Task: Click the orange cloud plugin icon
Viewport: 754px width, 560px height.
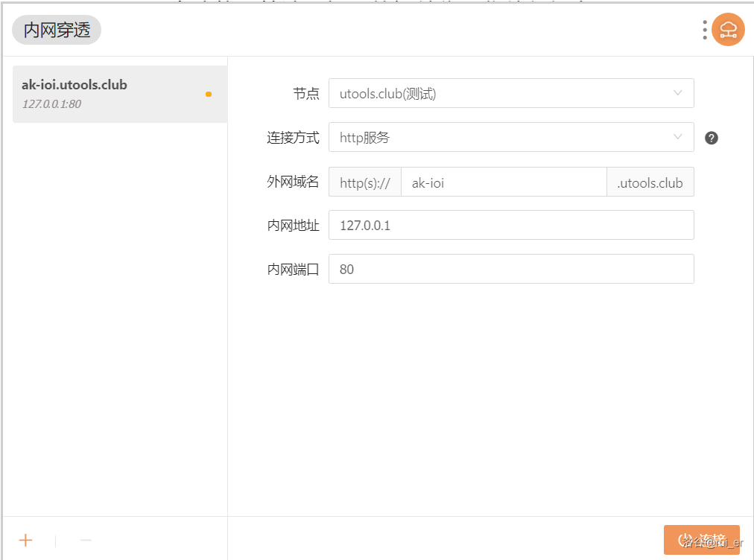Action: point(728,30)
